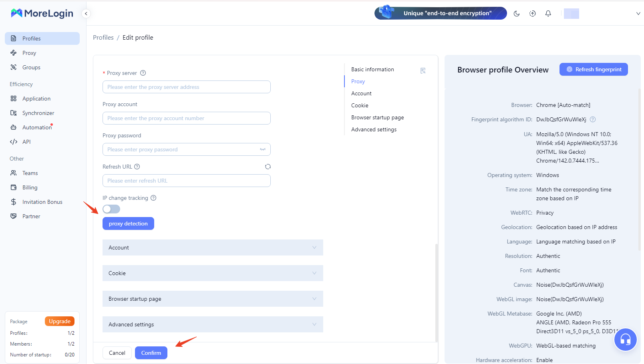Click the help icon next to Proxy server
Image resolution: width=644 pixels, height=364 pixels.
pos(143,73)
